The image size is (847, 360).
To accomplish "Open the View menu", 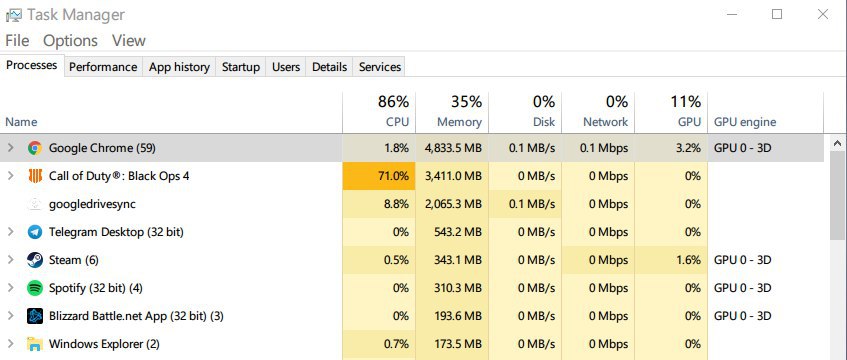I will (129, 41).
